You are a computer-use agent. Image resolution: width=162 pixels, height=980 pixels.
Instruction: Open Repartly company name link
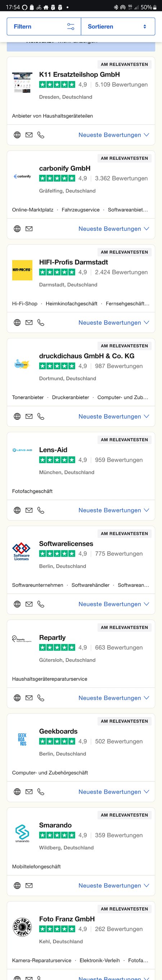click(52, 637)
